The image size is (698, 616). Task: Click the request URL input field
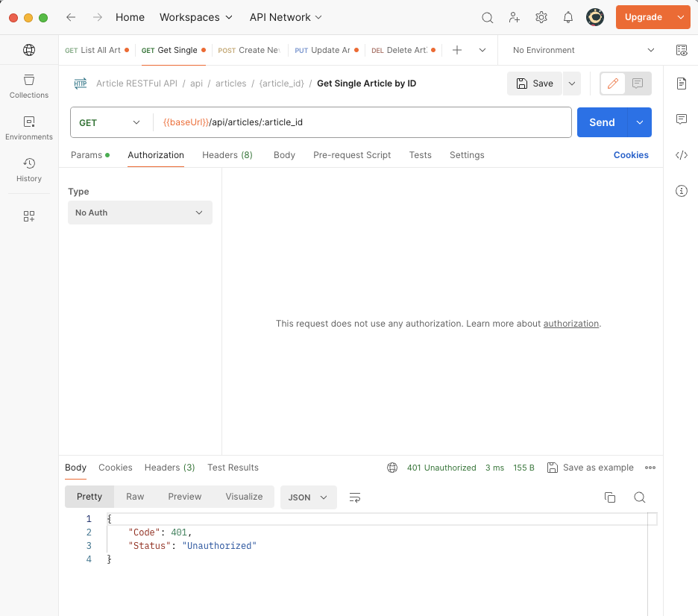(358, 122)
